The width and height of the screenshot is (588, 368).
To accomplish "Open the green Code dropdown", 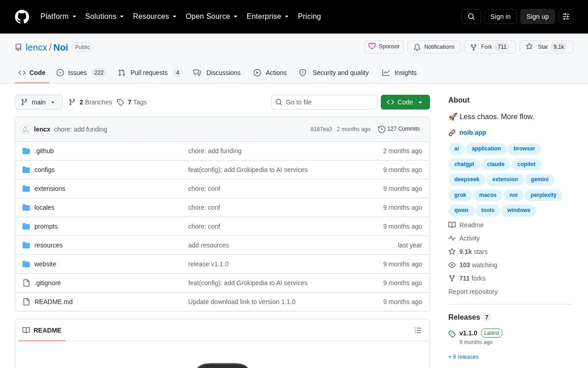I will click(x=405, y=102).
